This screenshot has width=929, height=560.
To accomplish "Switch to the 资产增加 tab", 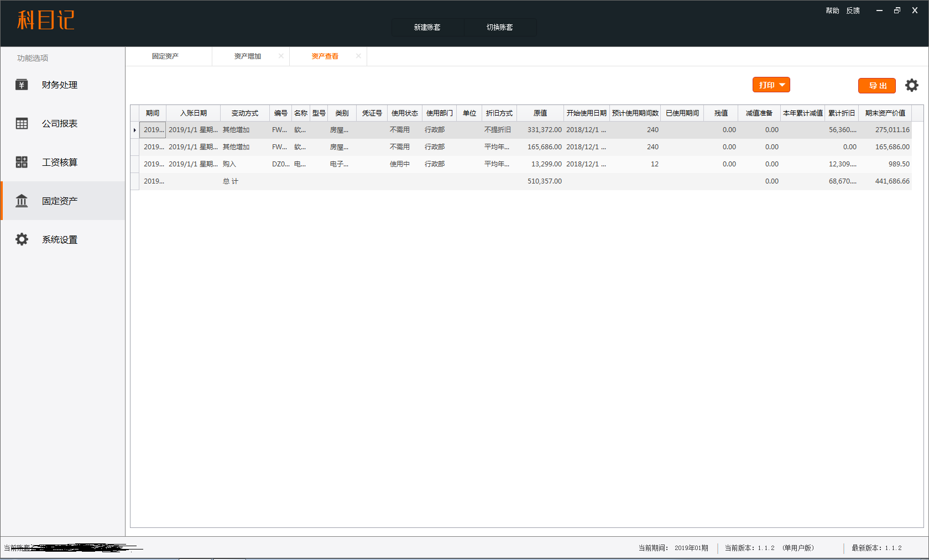I will coord(247,56).
